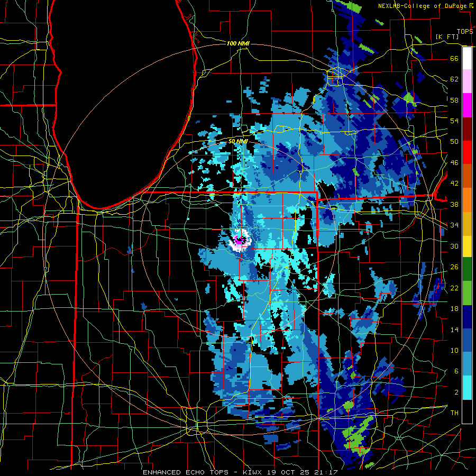Select the dark red legend swatch

tap(467, 129)
